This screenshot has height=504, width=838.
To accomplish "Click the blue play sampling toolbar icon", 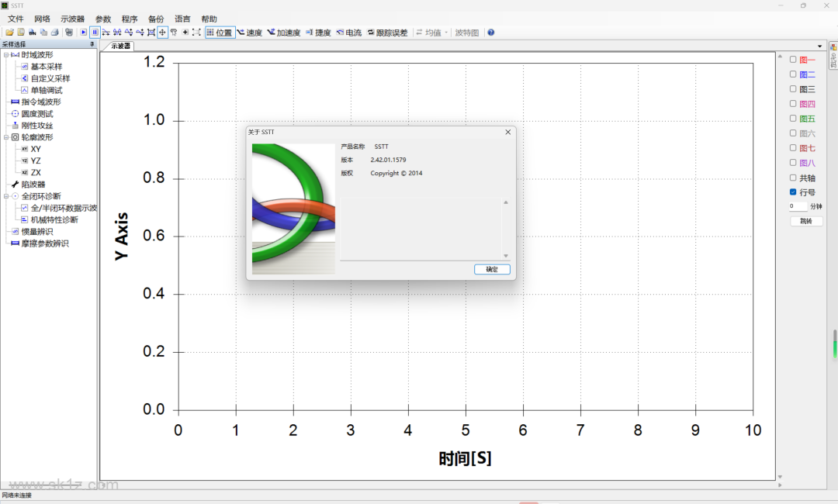I will (83, 33).
